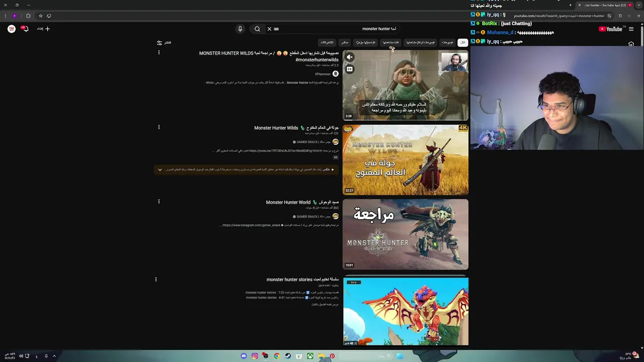
Task: Open the Monster Hunter Wilds review thumbnail
Action: (406, 85)
